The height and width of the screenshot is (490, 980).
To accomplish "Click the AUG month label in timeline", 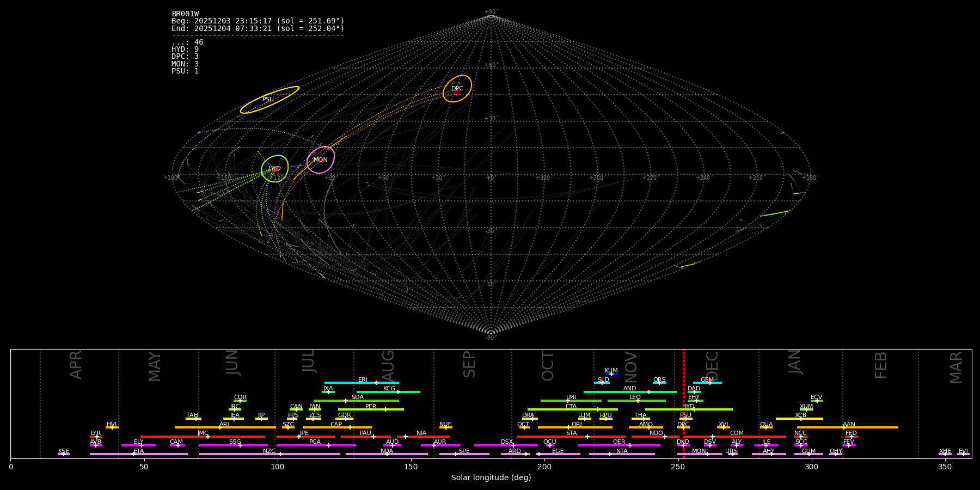I will (x=388, y=366).
